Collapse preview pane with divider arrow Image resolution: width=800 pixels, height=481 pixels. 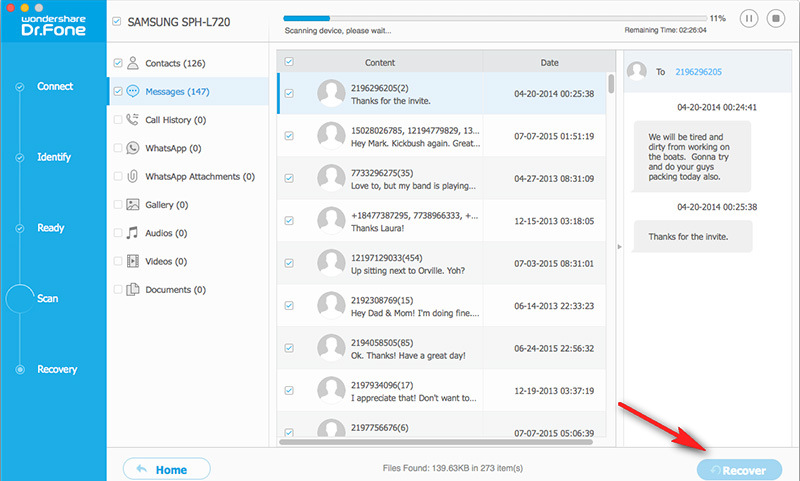619,246
